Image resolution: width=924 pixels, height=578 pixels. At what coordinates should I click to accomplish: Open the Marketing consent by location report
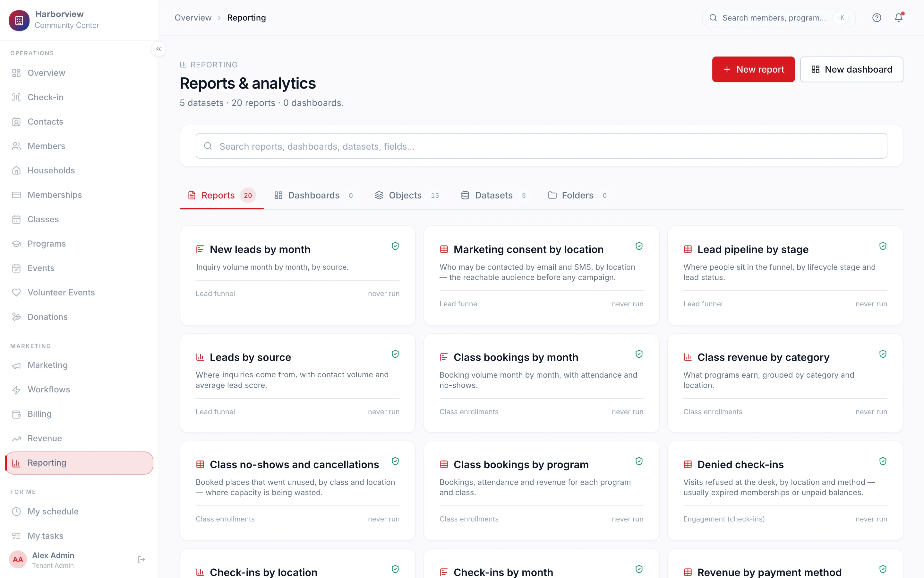point(542,275)
